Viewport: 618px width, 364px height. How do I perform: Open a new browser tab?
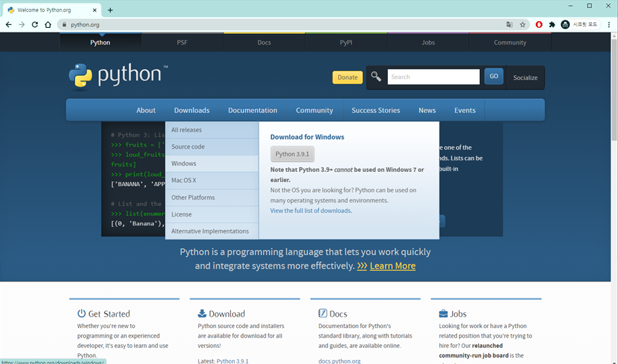110,10
